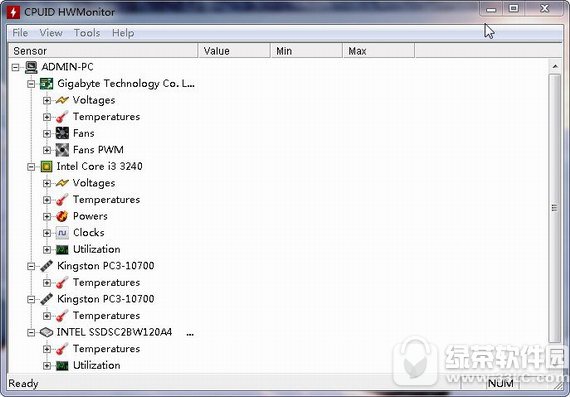Select the Intel Core i3 3240 label
This screenshot has width=570, height=397.
[x=100, y=167]
